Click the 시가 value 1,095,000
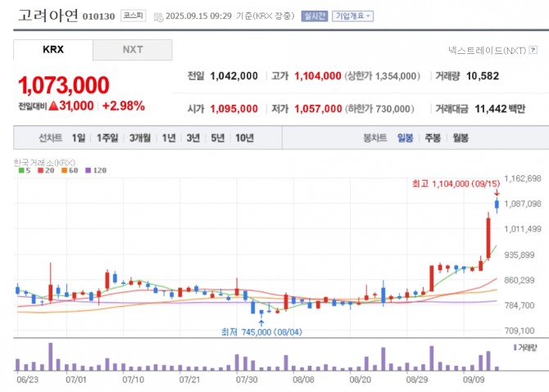Viewport: 549px width, 392px height. (234, 109)
